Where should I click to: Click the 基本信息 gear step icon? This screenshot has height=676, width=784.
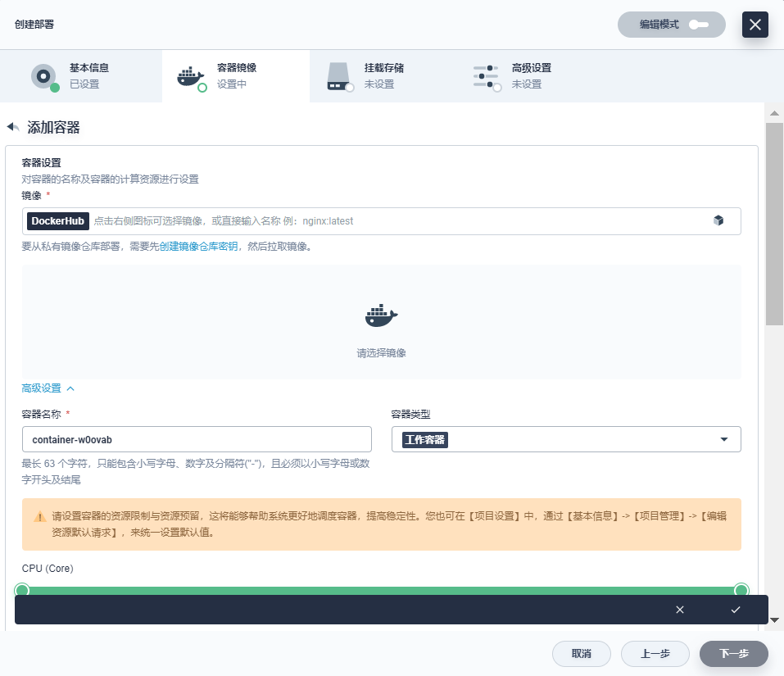[43, 75]
